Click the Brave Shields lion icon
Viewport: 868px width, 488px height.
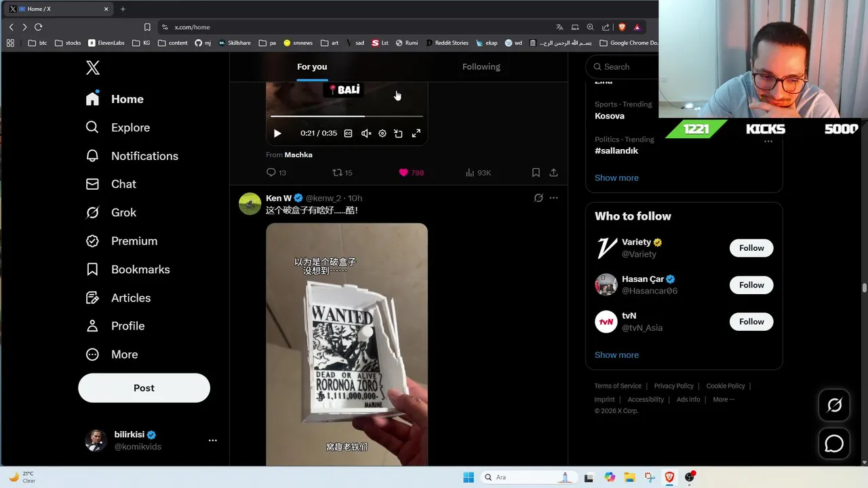point(622,27)
